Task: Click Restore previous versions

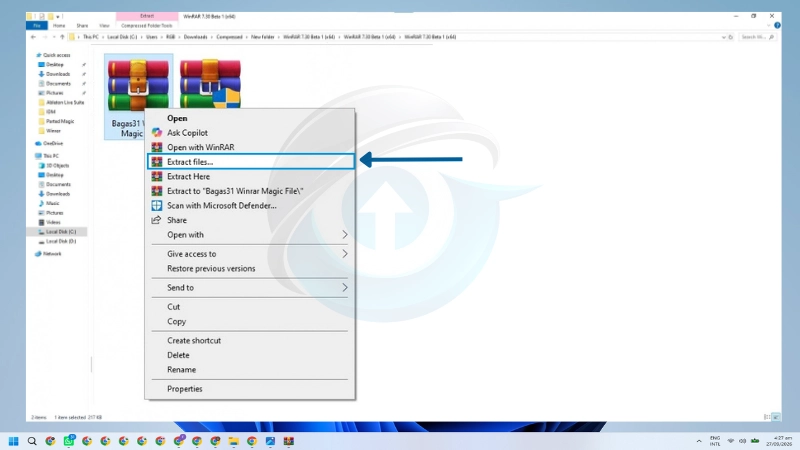Action: [250, 268]
